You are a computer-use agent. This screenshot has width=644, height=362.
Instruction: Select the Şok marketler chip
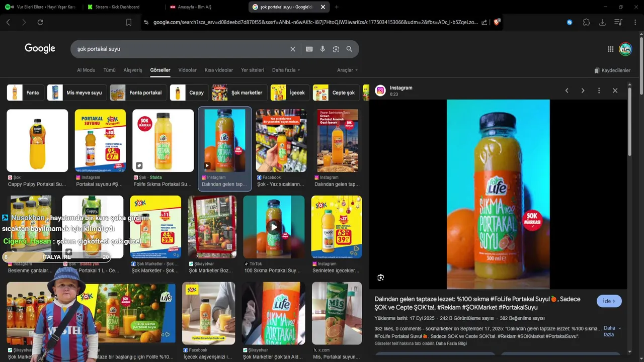[239, 93]
